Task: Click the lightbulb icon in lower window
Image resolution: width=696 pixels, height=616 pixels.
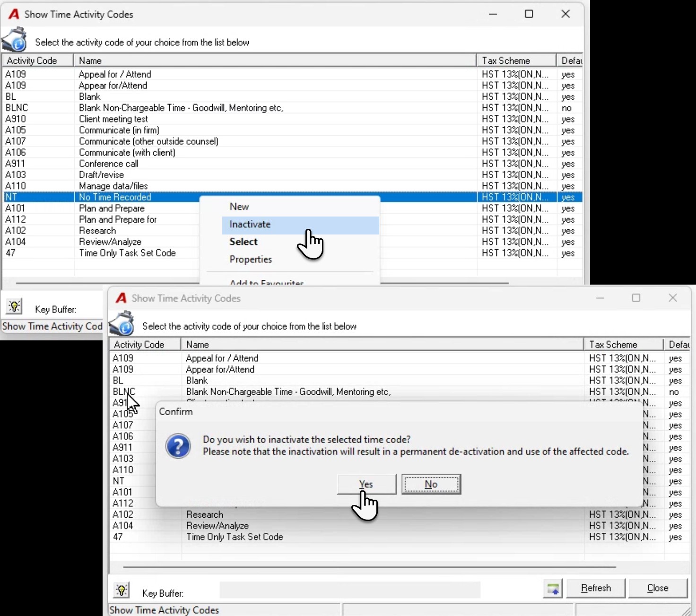Action: (122, 590)
